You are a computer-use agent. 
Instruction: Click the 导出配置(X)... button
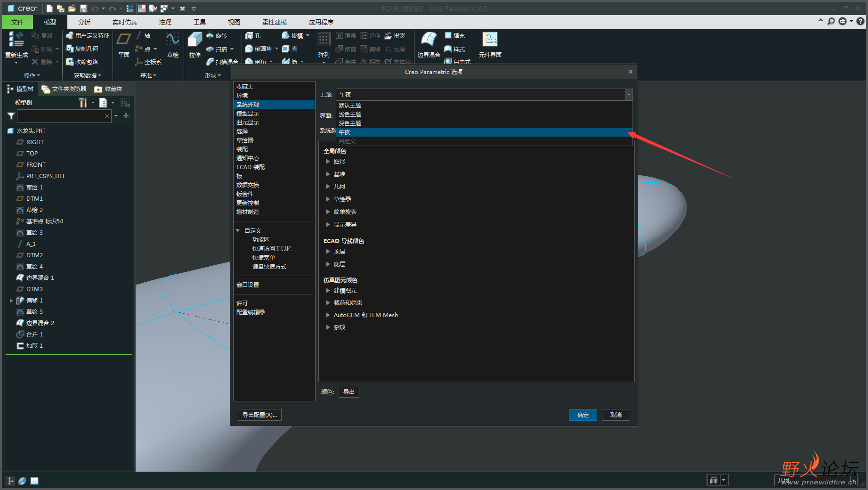(x=260, y=415)
